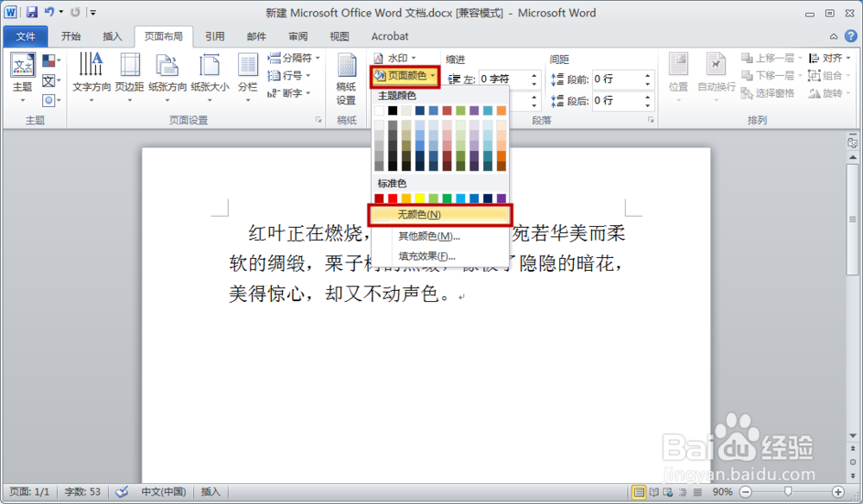Open Paragraph (段落) dialog launcher
This screenshot has width=863, height=504.
pyautogui.click(x=651, y=120)
